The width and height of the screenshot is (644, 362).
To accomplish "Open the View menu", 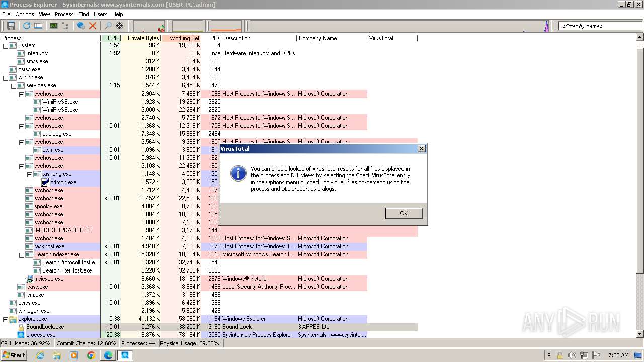I will [44, 14].
